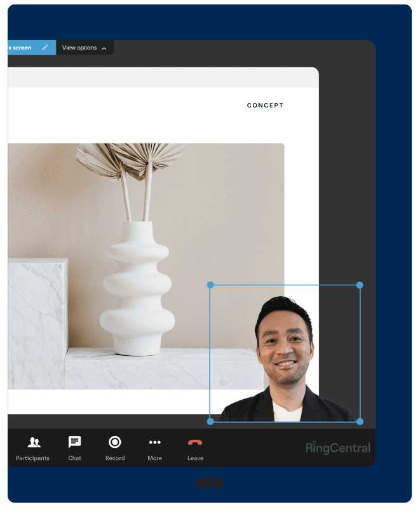Grab the top-right handle of video overlay
This screenshot has height=509, width=420.
[x=360, y=285]
